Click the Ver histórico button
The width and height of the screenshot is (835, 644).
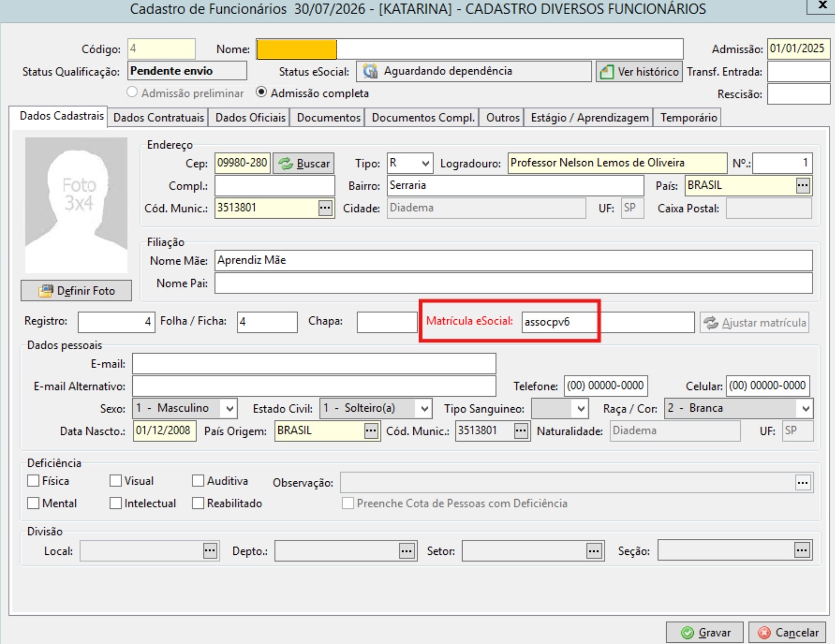click(639, 71)
